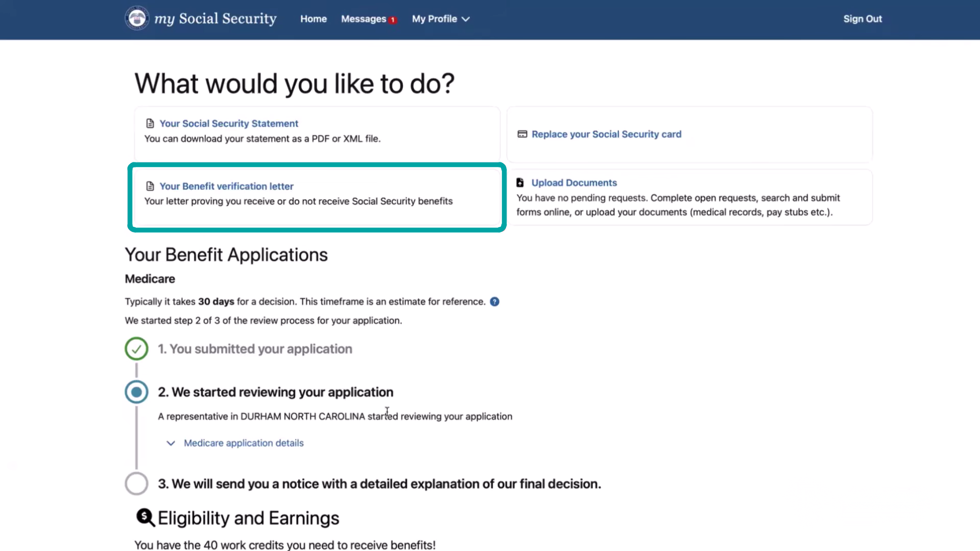Open Replace your Social Security card link

[606, 134]
